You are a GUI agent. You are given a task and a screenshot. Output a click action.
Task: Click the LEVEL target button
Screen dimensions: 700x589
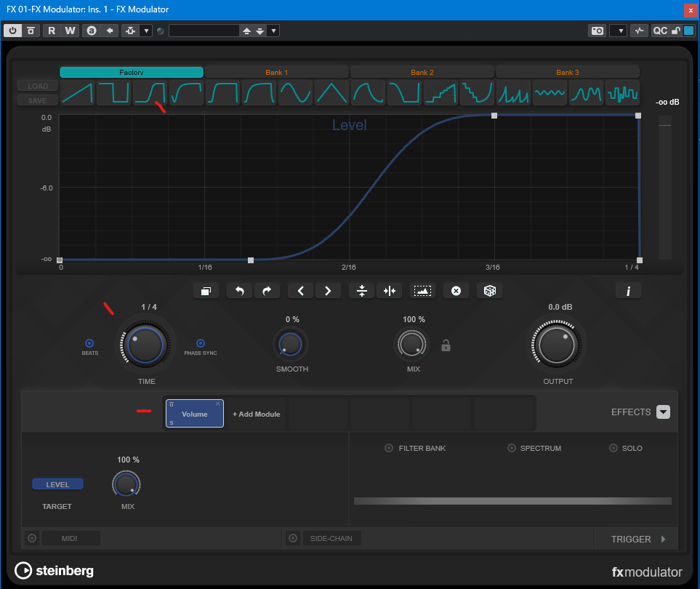coord(57,484)
